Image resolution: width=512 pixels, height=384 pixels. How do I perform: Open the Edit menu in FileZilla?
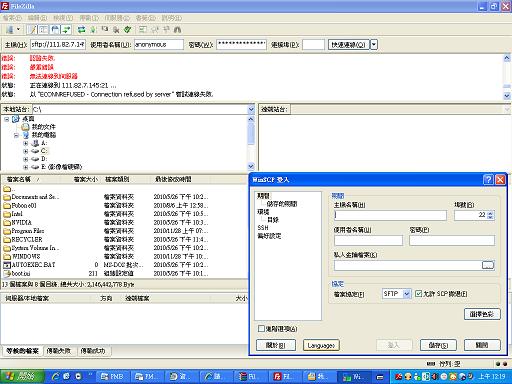[37, 18]
